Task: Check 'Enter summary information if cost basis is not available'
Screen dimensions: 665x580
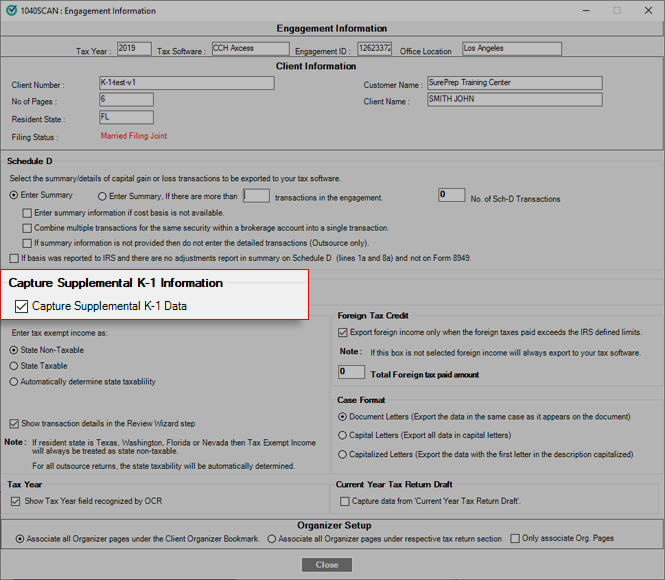Action: tap(27, 213)
